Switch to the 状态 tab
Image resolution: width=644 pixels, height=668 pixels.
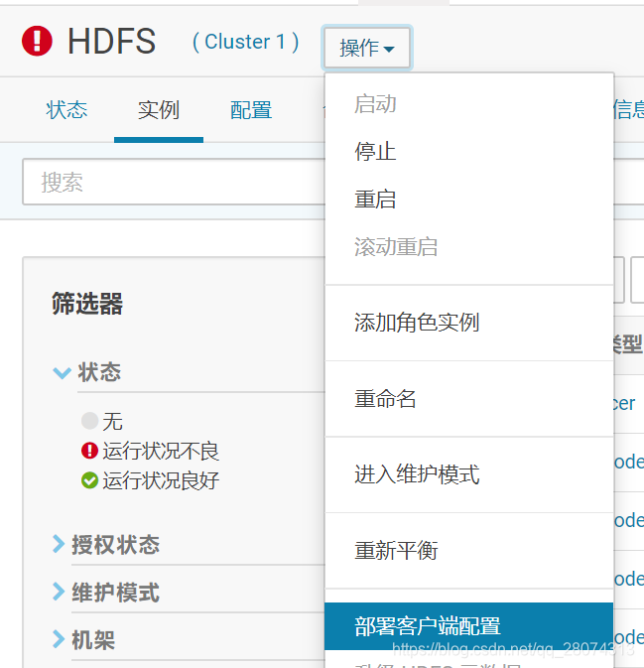[66, 110]
